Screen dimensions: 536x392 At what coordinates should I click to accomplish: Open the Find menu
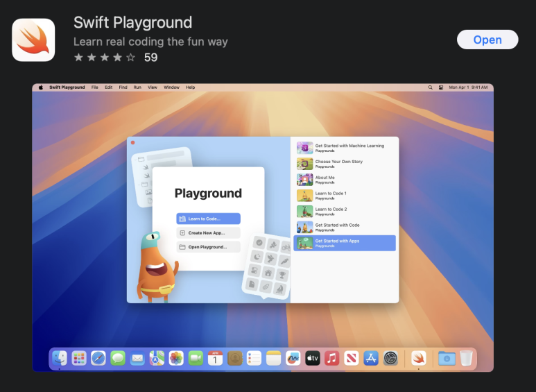tap(123, 87)
